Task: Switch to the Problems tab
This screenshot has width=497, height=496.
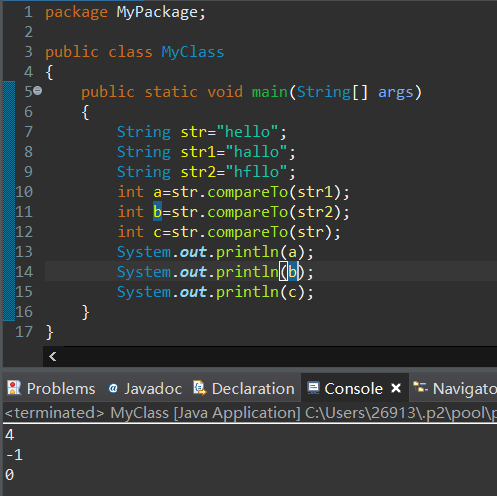Action: 51,388
